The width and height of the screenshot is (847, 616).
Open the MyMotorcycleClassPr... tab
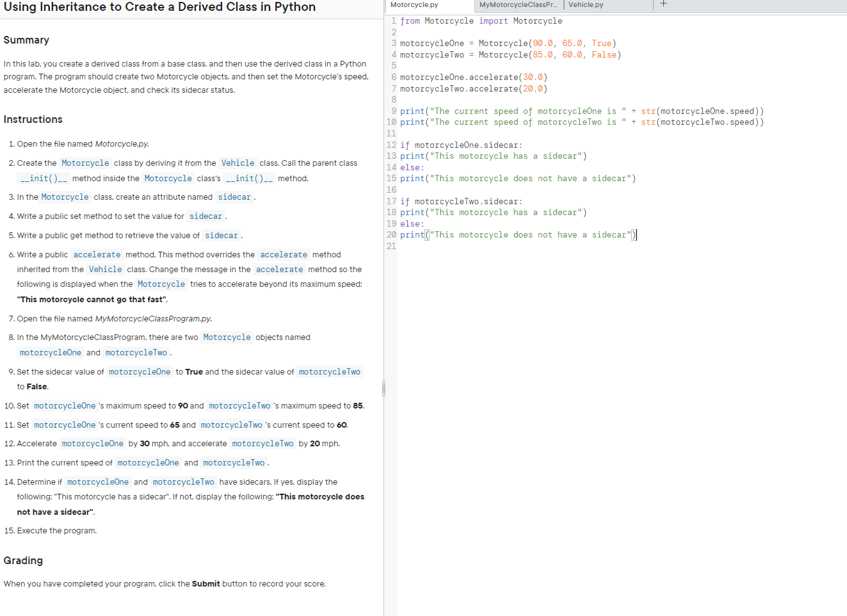[519, 5]
